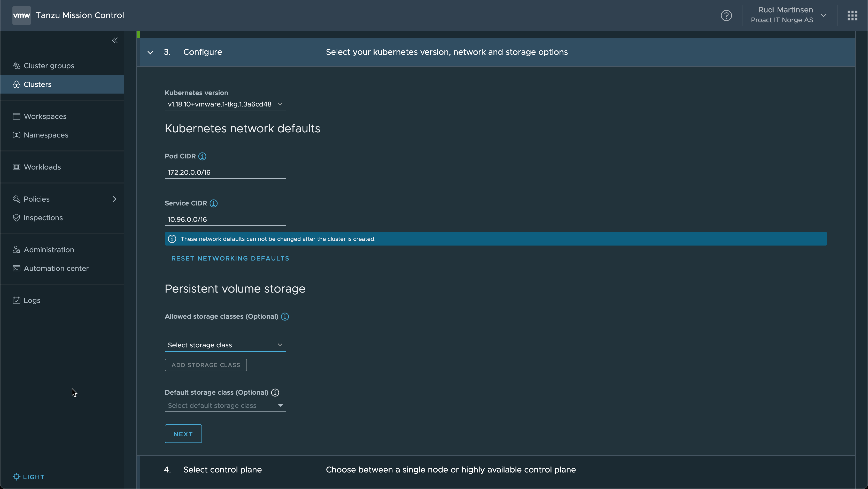Click the Workloads icon in sidebar
The height and width of the screenshot is (489, 868).
(x=17, y=167)
